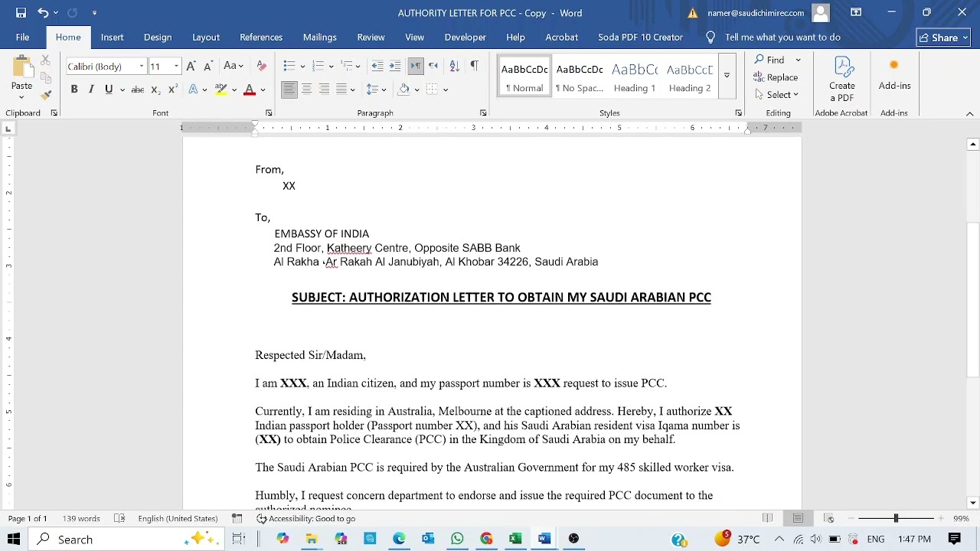Switch to the References tab
The width and height of the screenshot is (980, 551).
pyautogui.click(x=261, y=37)
